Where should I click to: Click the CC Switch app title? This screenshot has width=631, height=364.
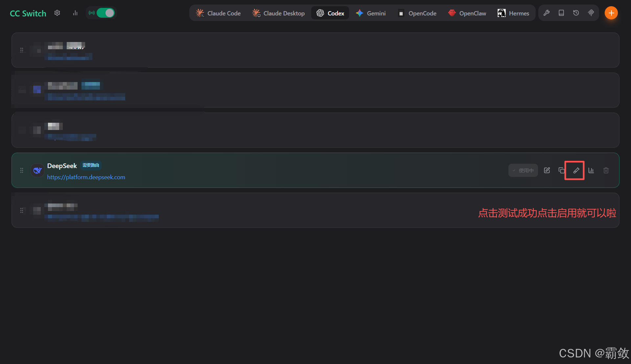(x=28, y=13)
